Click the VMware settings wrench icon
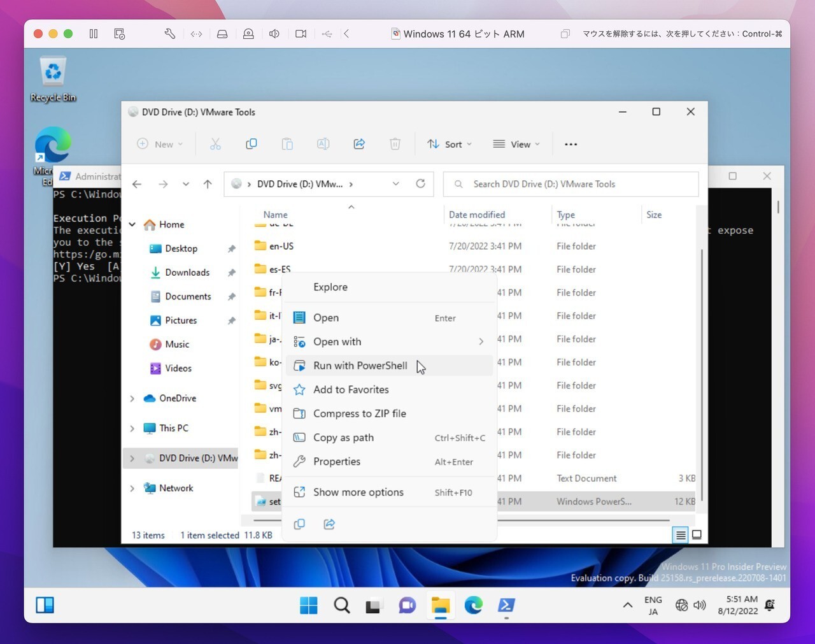 [170, 34]
